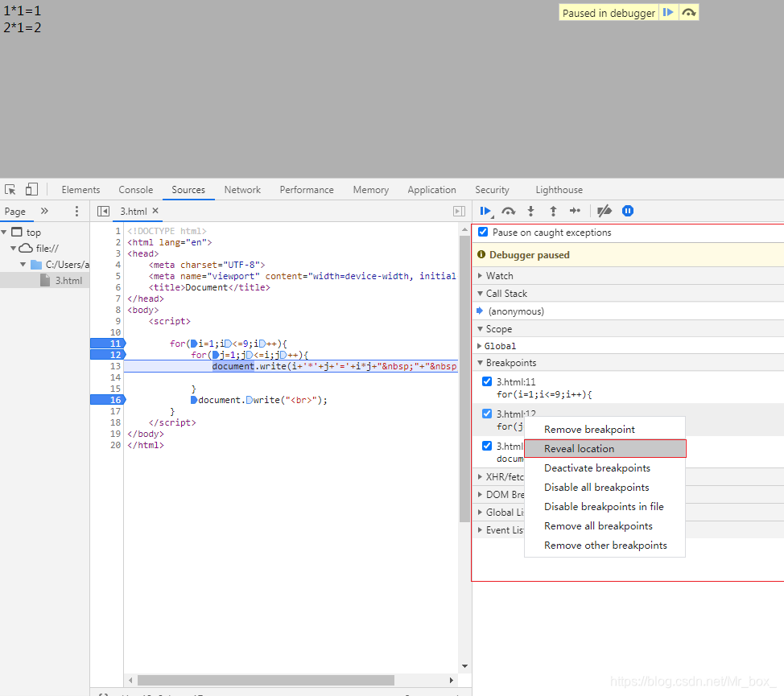Step out of current function
The image size is (784, 696).
point(553,212)
